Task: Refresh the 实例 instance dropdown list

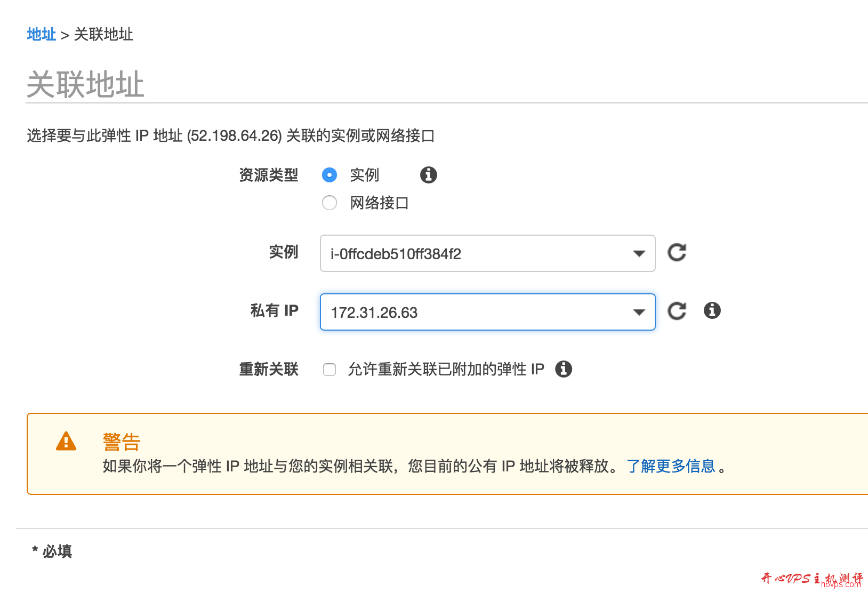Action: point(677,253)
